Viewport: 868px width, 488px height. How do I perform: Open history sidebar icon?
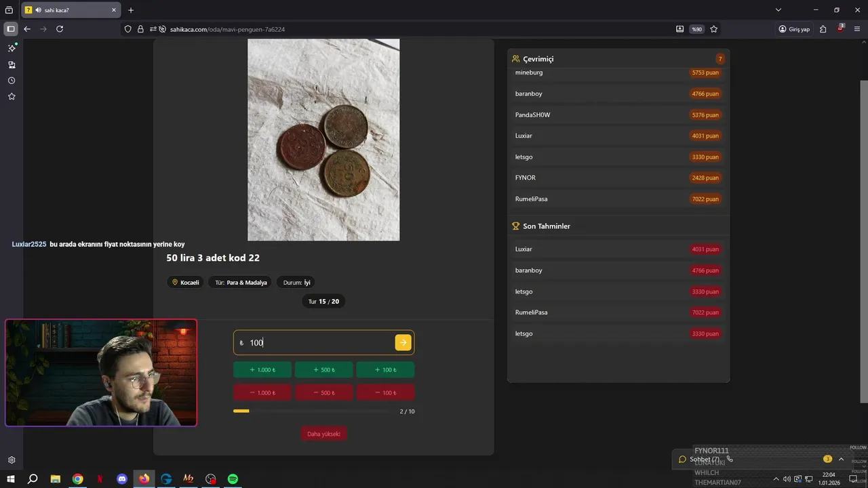tap(12, 81)
